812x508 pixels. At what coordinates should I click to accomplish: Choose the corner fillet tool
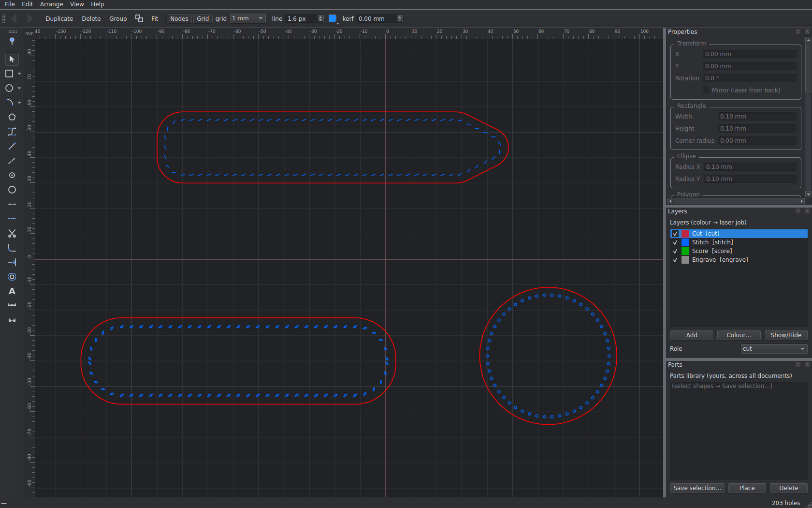[12, 248]
